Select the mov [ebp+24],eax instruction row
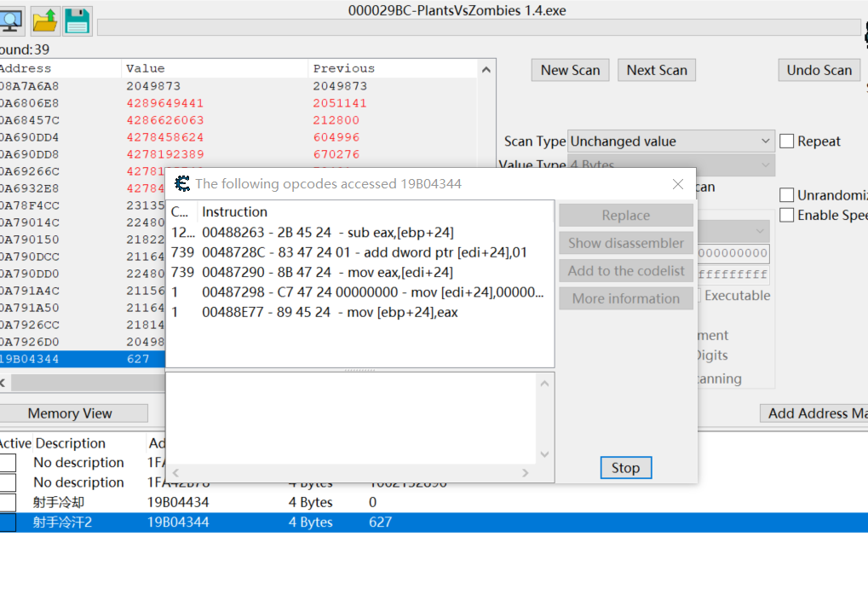Viewport: 868px width, 589px height. click(x=359, y=313)
